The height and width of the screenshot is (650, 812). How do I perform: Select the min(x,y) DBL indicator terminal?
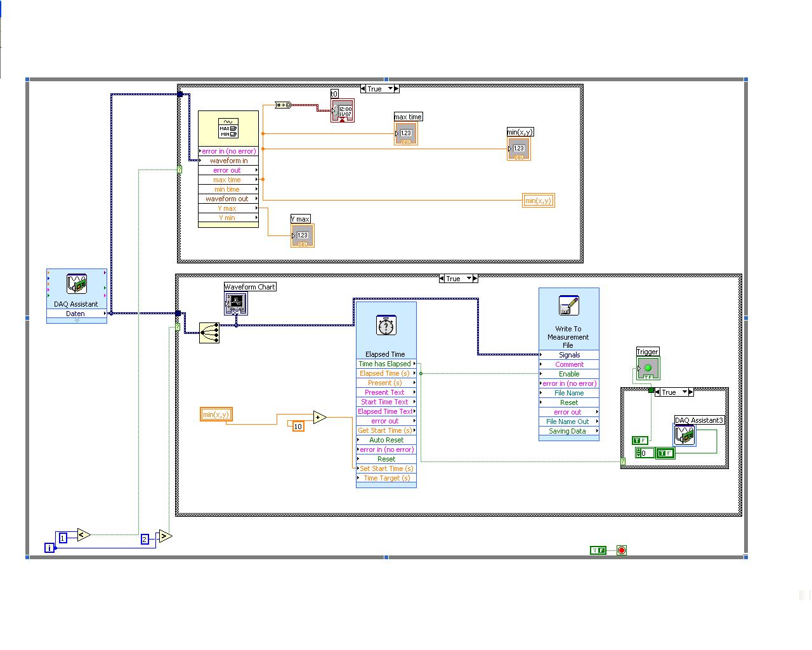click(518, 149)
